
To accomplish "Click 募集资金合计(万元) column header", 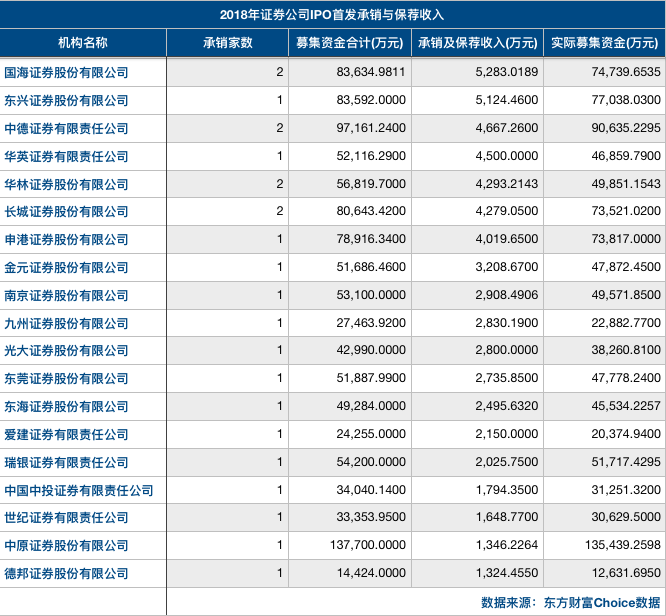I will tap(350, 42).
